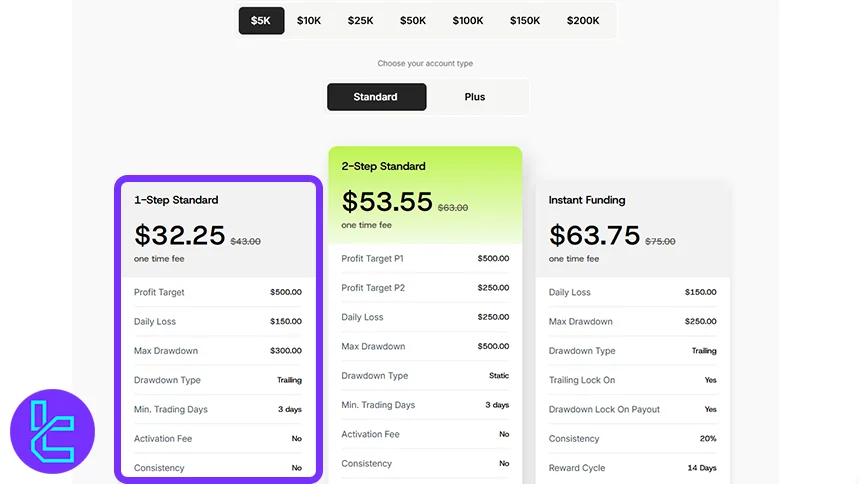Image resolution: width=860 pixels, height=484 pixels.
Task: Select the $5K account size
Action: (x=261, y=20)
